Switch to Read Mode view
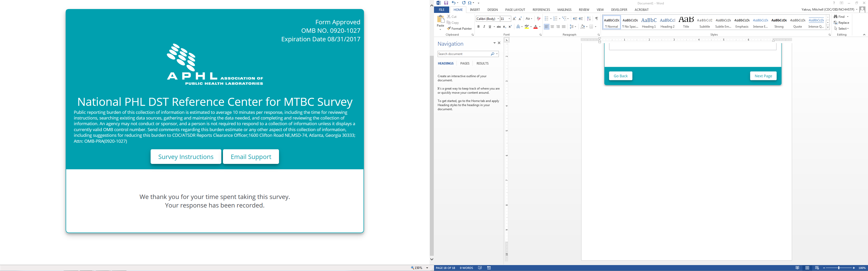Screen dimensions: 868x271 click(x=797, y=268)
